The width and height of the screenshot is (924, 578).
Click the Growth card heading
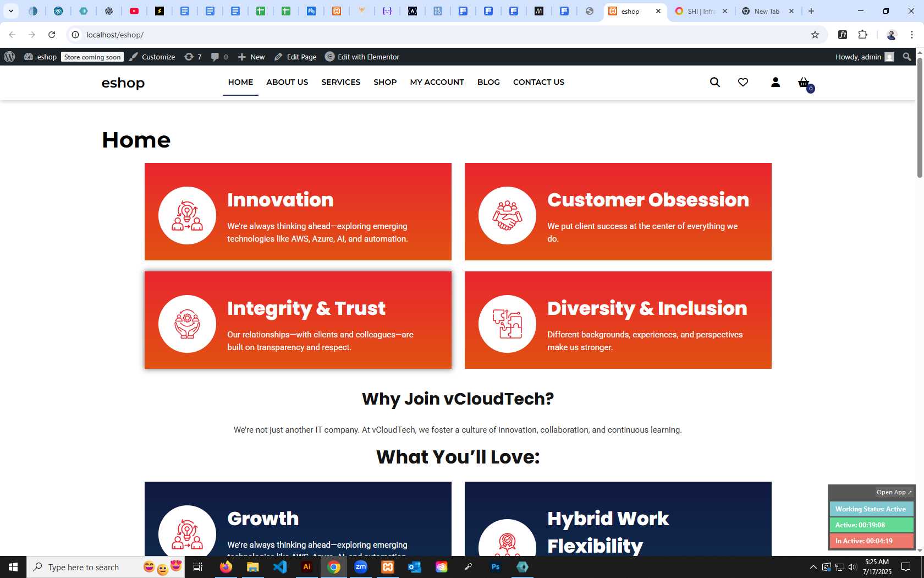coord(263,519)
